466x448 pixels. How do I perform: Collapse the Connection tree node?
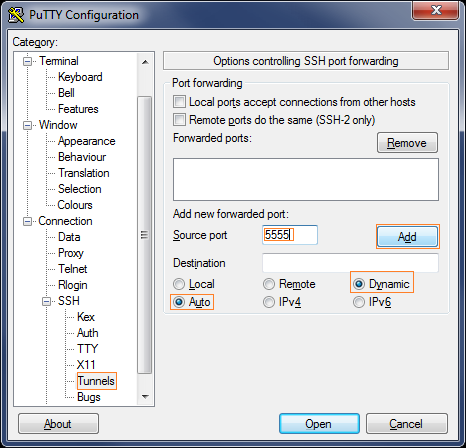[x=28, y=221]
